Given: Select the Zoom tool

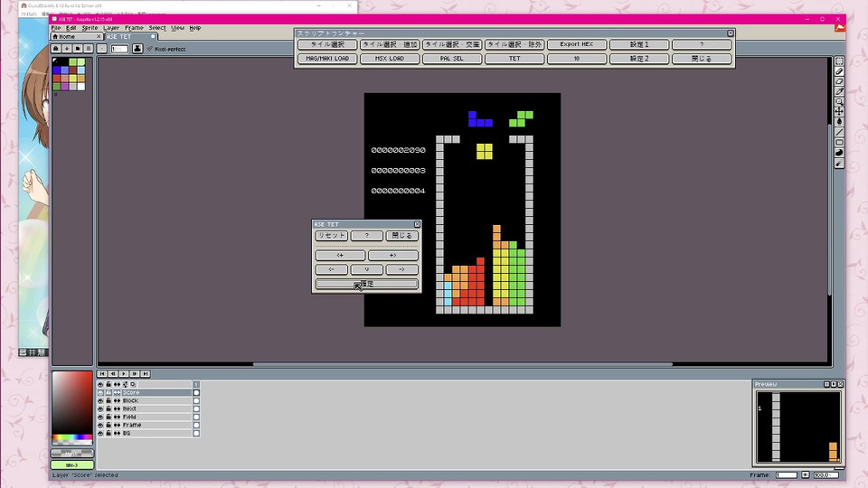Looking at the screenshot, I should [839, 102].
